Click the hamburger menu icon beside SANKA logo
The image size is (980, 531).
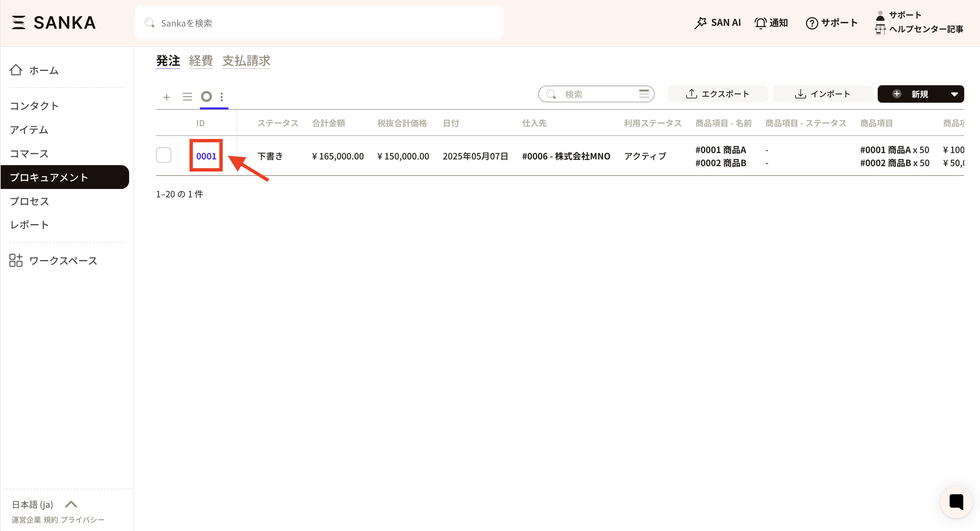click(18, 22)
